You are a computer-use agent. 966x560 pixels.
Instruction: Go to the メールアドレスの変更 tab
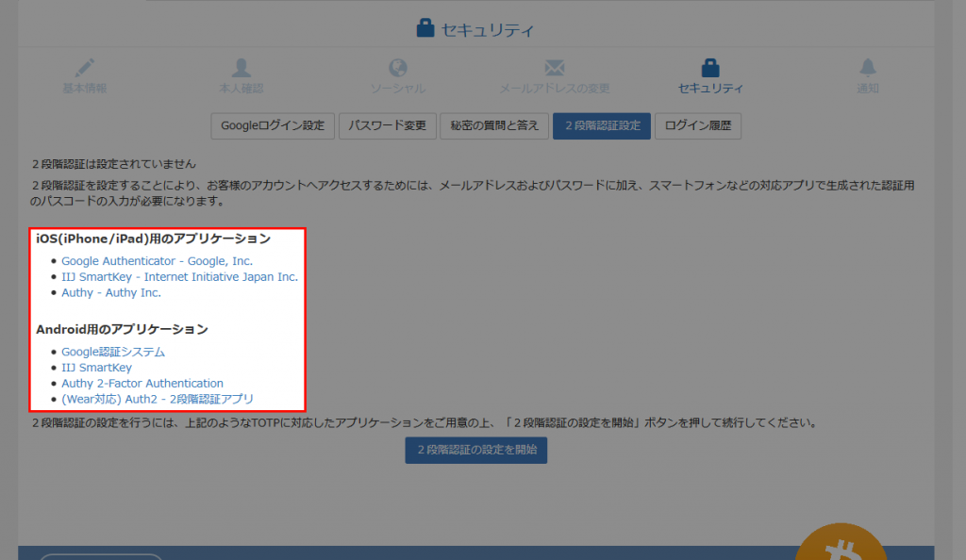[x=555, y=88]
